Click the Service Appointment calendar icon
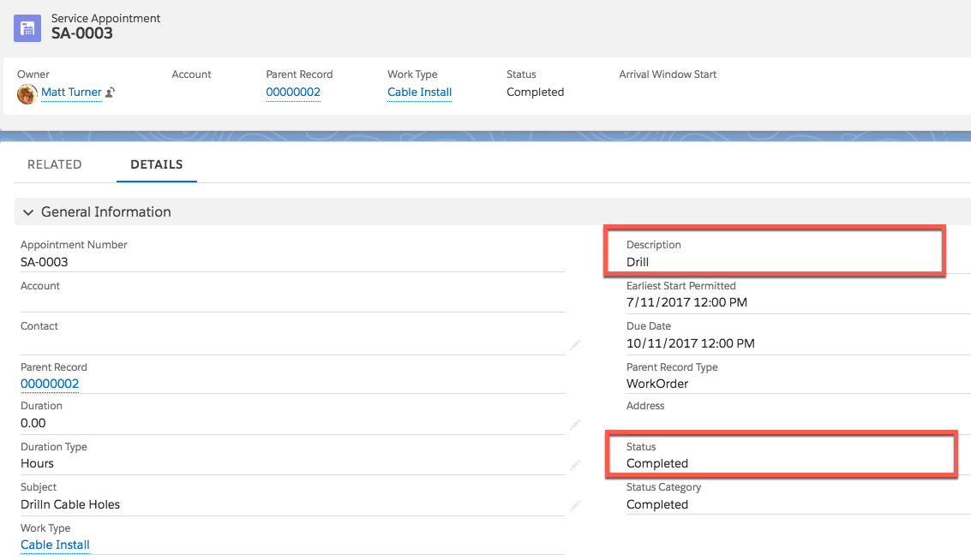This screenshot has height=560, width=971. tap(27, 27)
